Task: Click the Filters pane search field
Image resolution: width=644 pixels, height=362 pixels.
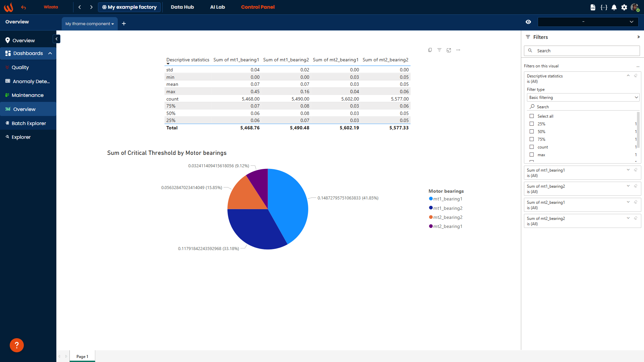Action: pos(582,51)
